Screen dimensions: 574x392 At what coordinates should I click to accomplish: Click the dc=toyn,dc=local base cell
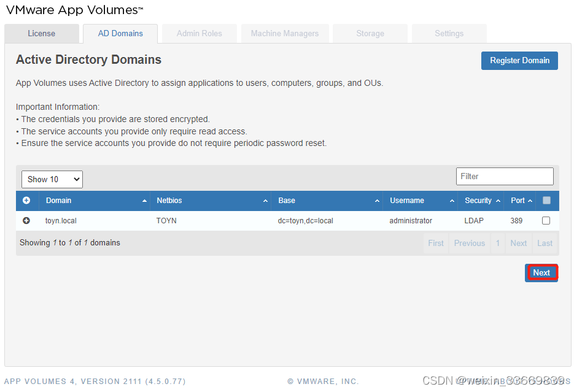306,221
